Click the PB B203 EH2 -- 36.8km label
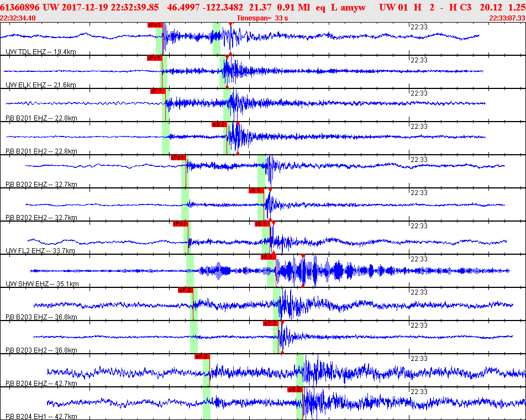The image size is (526, 420). (41, 350)
